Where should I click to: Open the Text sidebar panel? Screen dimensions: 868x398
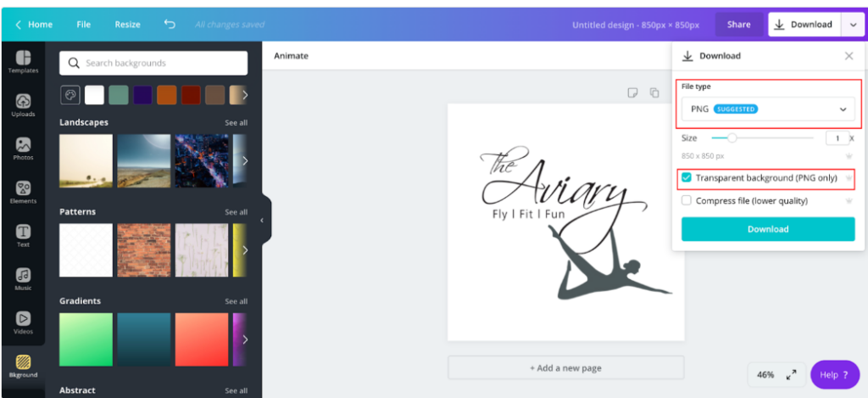tap(23, 236)
